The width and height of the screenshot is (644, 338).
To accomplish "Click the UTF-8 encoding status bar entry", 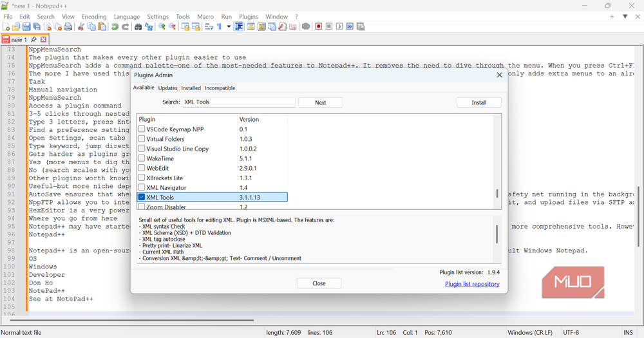I will click(571, 333).
